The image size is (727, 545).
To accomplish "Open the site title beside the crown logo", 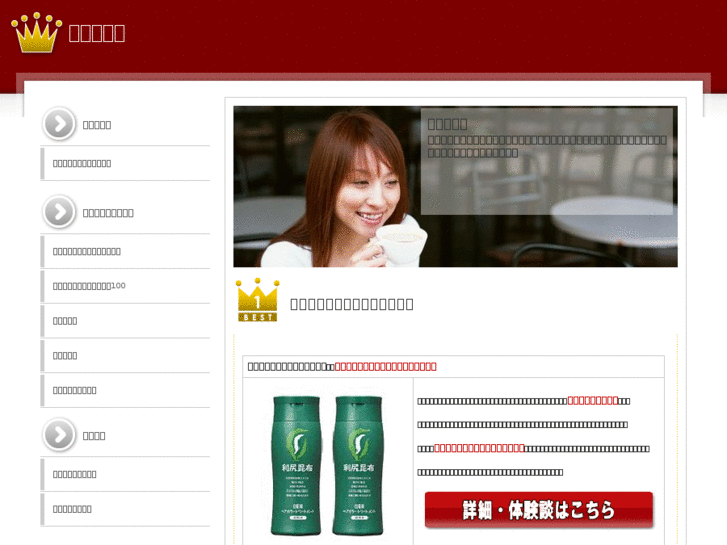I will tap(97, 33).
